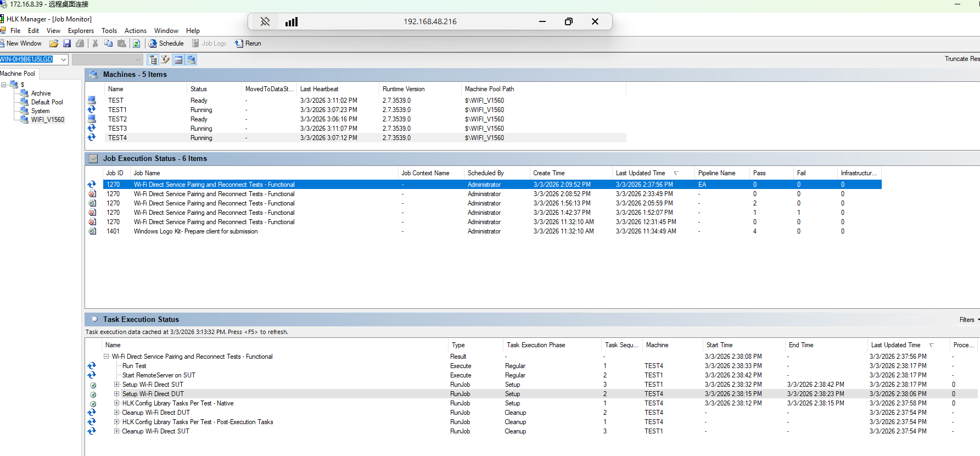Open the Window menu

[166, 31]
